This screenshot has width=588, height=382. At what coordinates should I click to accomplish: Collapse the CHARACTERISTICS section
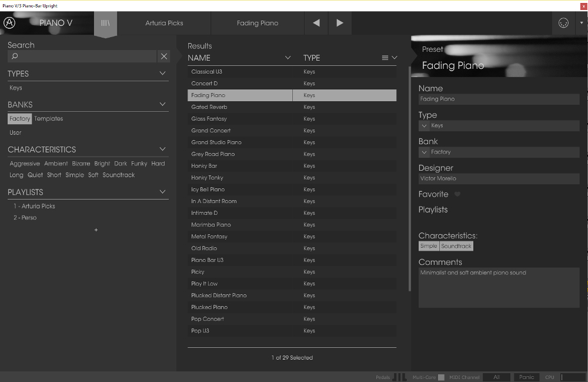point(162,149)
